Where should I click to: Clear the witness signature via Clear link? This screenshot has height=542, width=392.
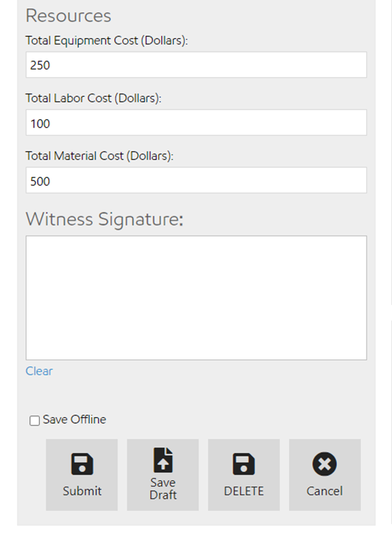click(39, 371)
